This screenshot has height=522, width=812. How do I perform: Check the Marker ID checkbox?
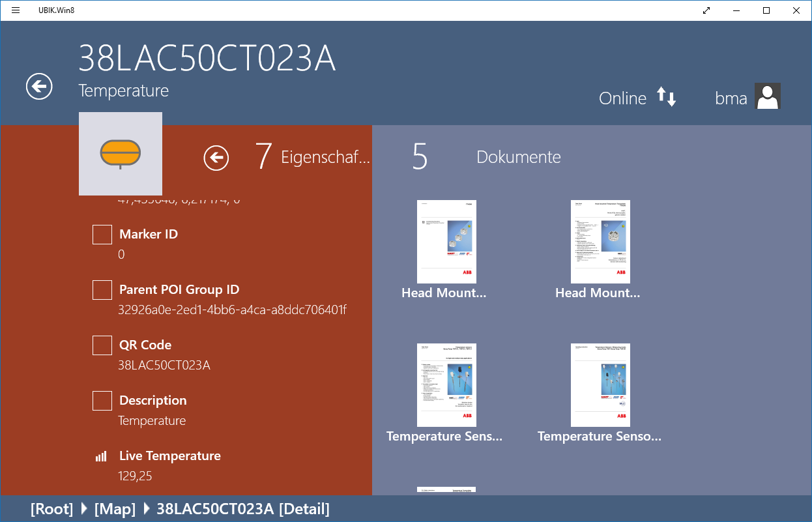point(102,235)
